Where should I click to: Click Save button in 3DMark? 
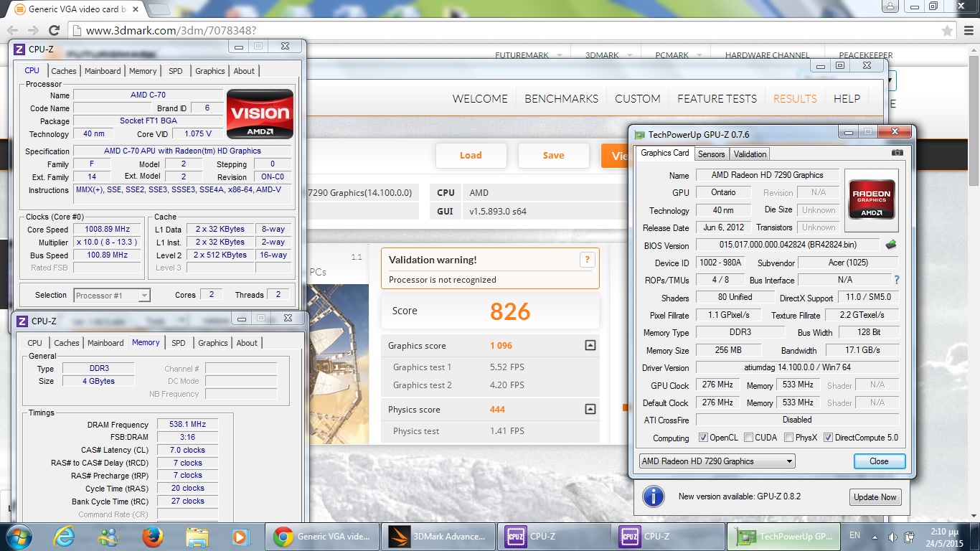click(553, 155)
